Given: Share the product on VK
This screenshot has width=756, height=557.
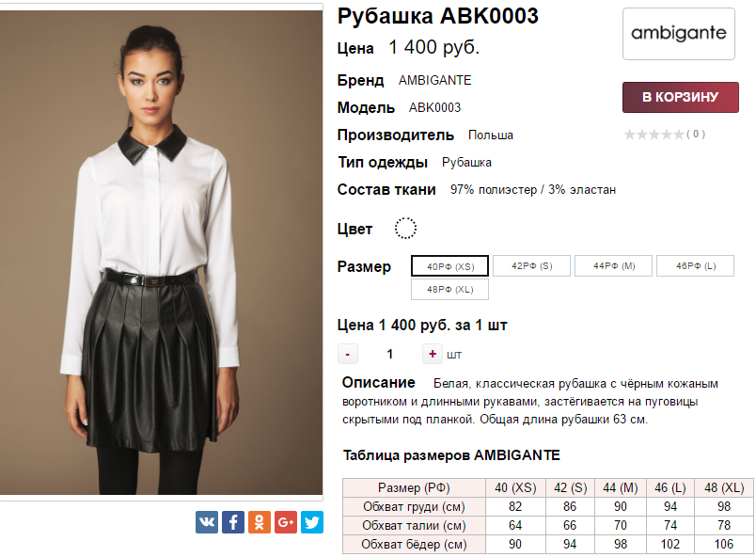Looking at the screenshot, I should pos(206,522).
